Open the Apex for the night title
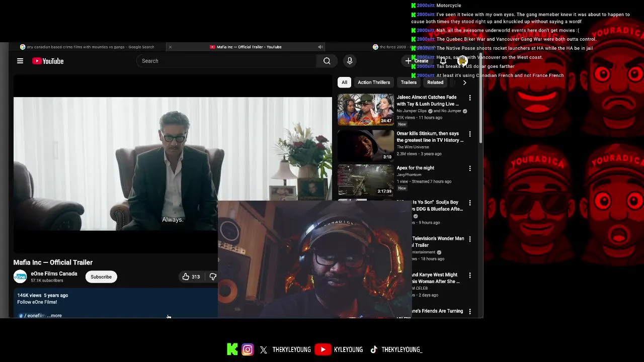This screenshot has width=644, height=362. click(416, 168)
